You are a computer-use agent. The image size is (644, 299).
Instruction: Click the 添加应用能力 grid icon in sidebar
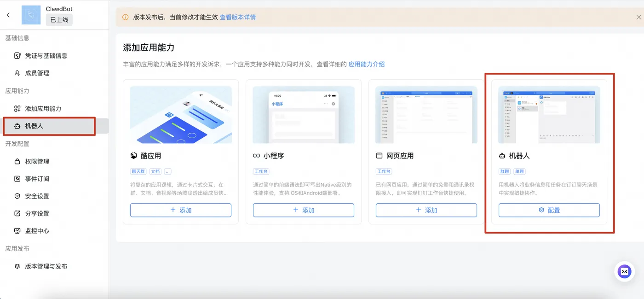pos(17,109)
